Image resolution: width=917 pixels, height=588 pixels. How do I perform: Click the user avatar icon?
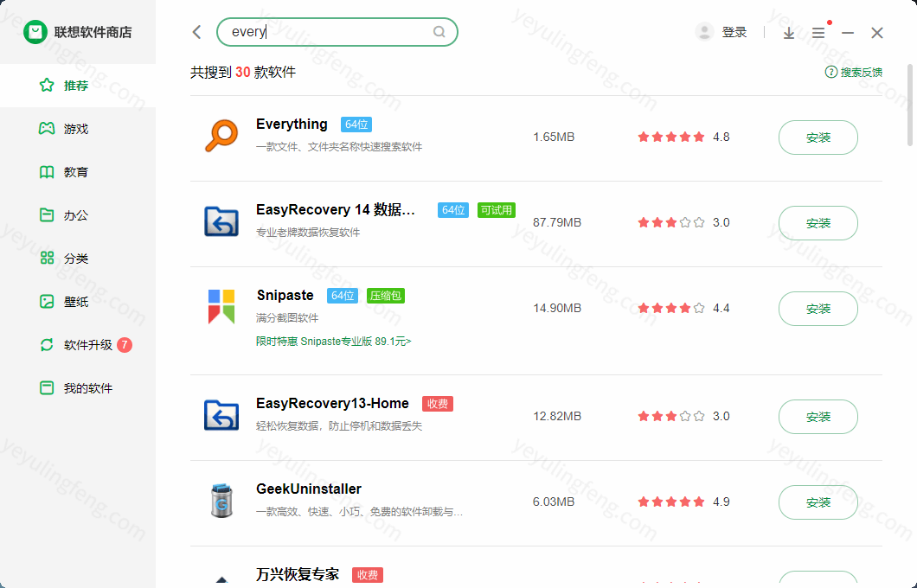coord(704,32)
